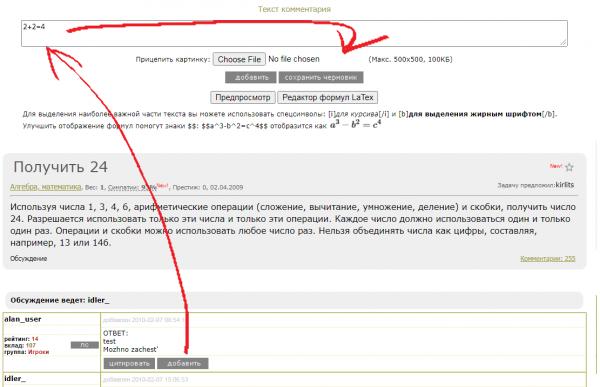The height and width of the screenshot is (387, 600).
Task: Open the 'Алгебра, математика' category link
Action: (x=46, y=187)
